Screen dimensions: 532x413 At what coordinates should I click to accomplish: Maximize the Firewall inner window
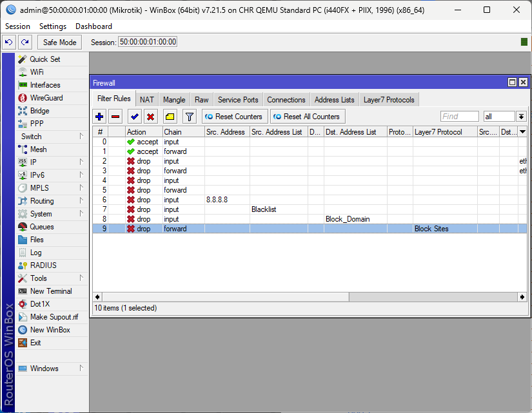click(512, 82)
